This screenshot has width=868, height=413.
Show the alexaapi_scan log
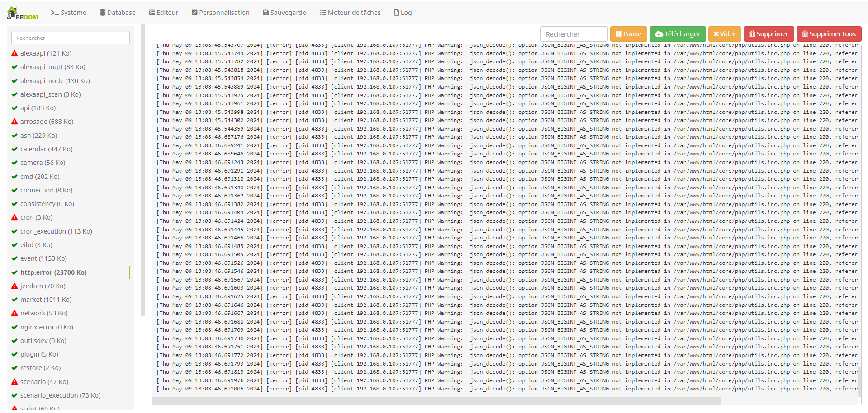point(50,94)
